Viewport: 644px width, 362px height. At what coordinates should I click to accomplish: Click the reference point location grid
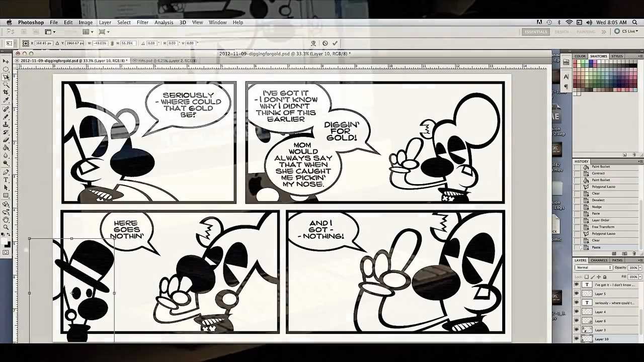26,43
